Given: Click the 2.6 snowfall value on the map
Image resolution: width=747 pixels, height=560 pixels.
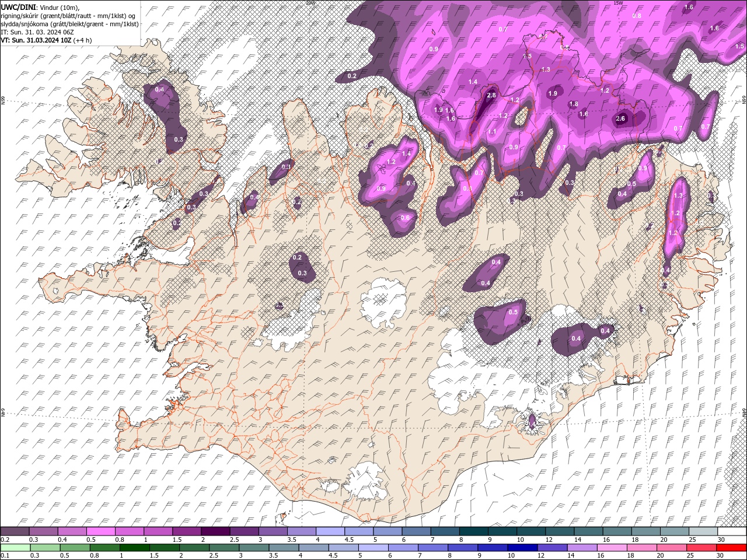Looking at the screenshot, I should pos(620,118).
